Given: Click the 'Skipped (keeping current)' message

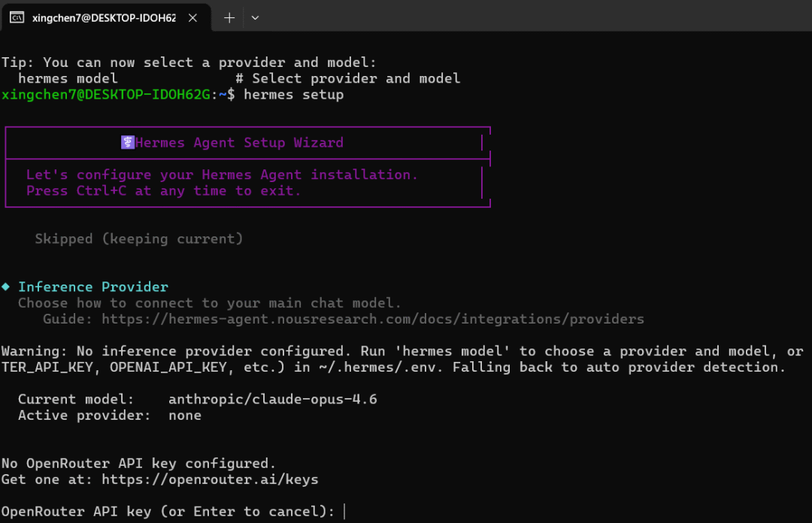Looking at the screenshot, I should 139,239.
